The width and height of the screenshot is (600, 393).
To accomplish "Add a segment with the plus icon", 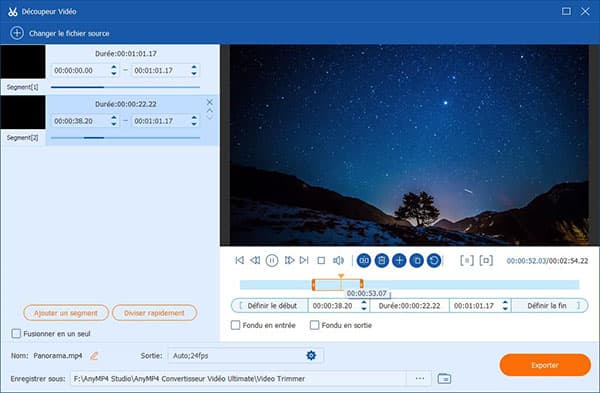I will (x=399, y=261).
